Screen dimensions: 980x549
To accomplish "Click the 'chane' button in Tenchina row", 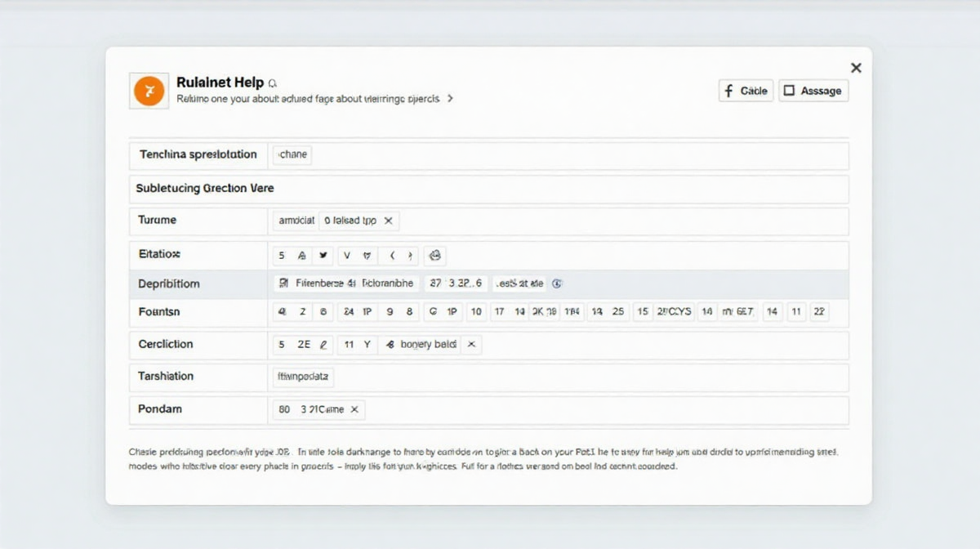I will (292, 154).
